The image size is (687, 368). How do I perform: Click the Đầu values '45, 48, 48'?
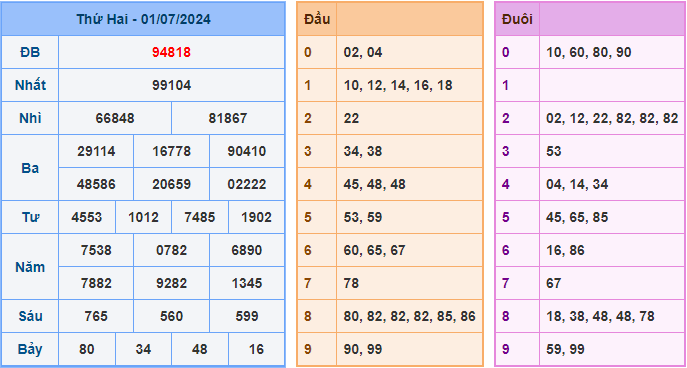(375, 184)
